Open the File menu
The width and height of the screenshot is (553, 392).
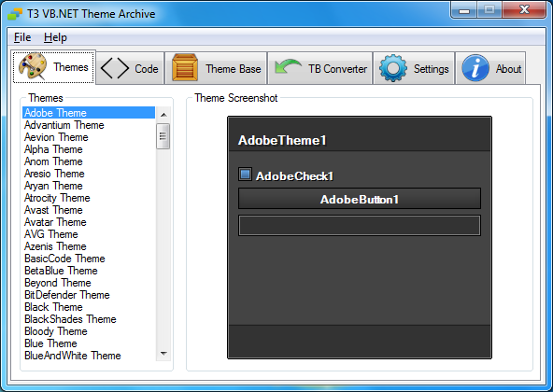tap(22, 37)
